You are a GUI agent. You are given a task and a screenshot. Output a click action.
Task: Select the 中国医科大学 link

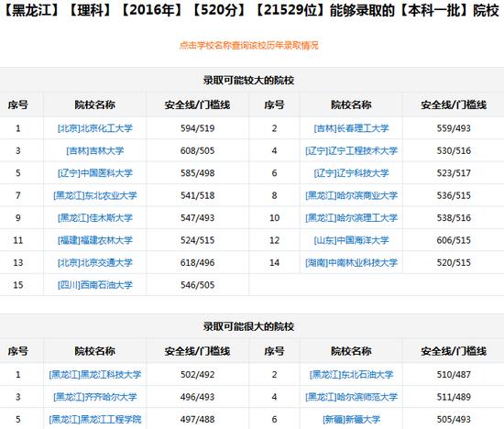(x=94, y=173)
